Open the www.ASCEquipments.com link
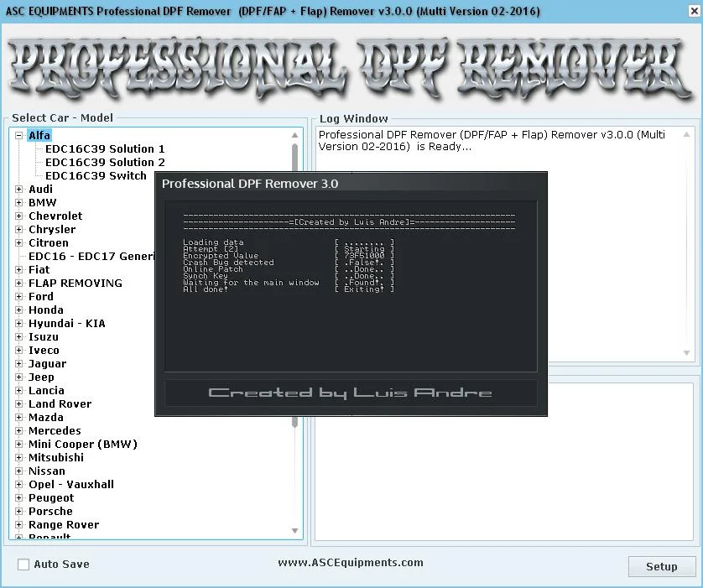Viewport: 703px width, 588px height. click(x=351, y=563)
